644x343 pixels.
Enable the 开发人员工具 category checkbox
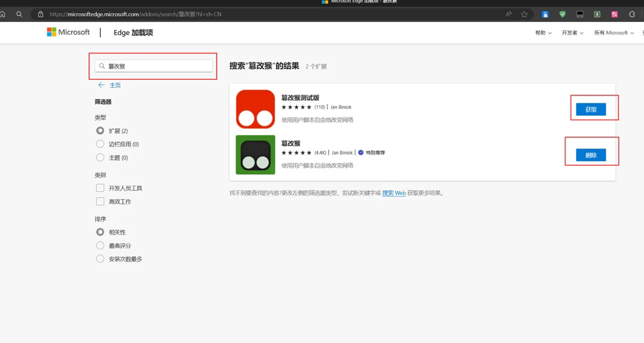(100, 188)
